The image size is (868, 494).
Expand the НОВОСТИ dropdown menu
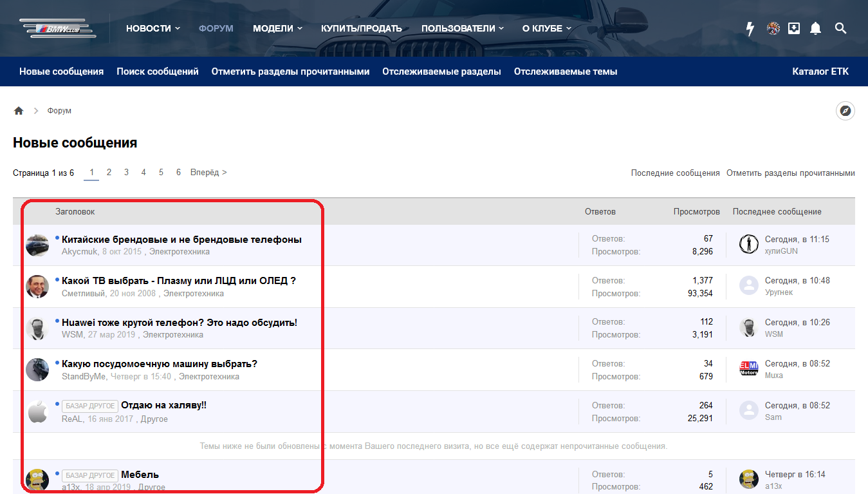point(152,28)
